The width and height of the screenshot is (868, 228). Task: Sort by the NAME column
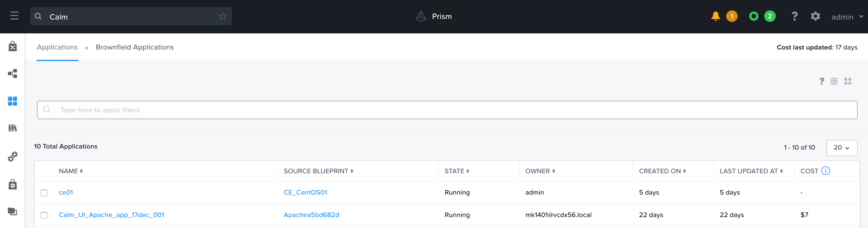(71, 171)
